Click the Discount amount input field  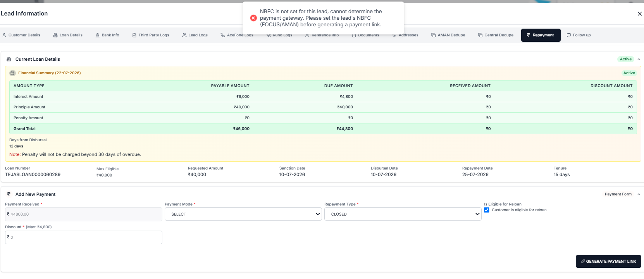84,237
